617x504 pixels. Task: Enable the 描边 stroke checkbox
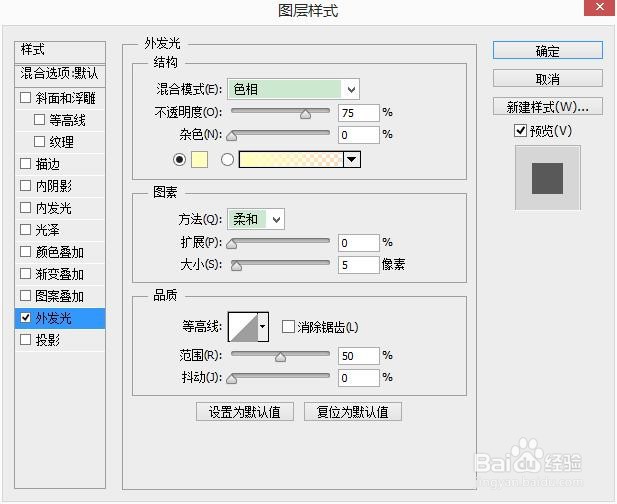coord(25,164)
